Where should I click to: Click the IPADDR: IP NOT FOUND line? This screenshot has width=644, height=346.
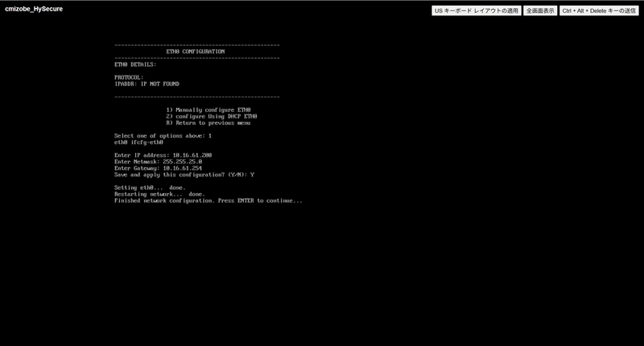(x=147, y=84)
